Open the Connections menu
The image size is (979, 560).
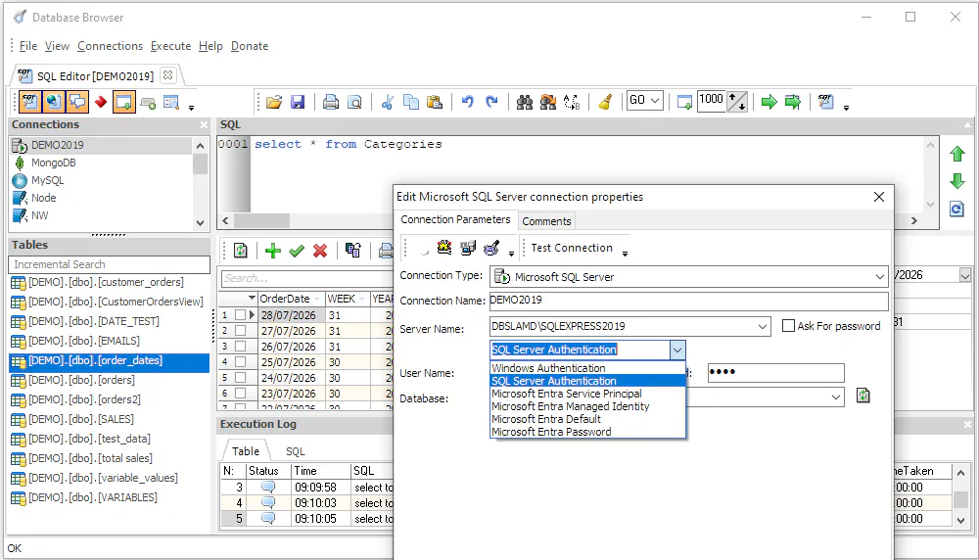click(110, 46)
